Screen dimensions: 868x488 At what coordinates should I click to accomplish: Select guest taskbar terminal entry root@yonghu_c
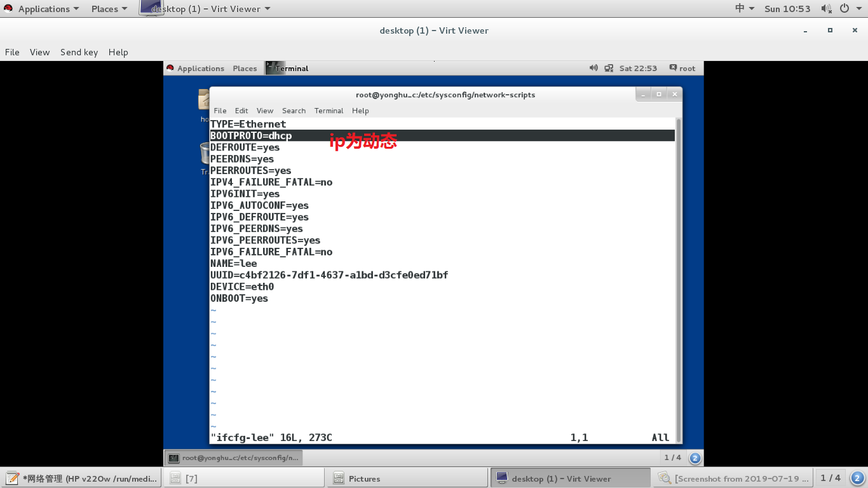234,457
